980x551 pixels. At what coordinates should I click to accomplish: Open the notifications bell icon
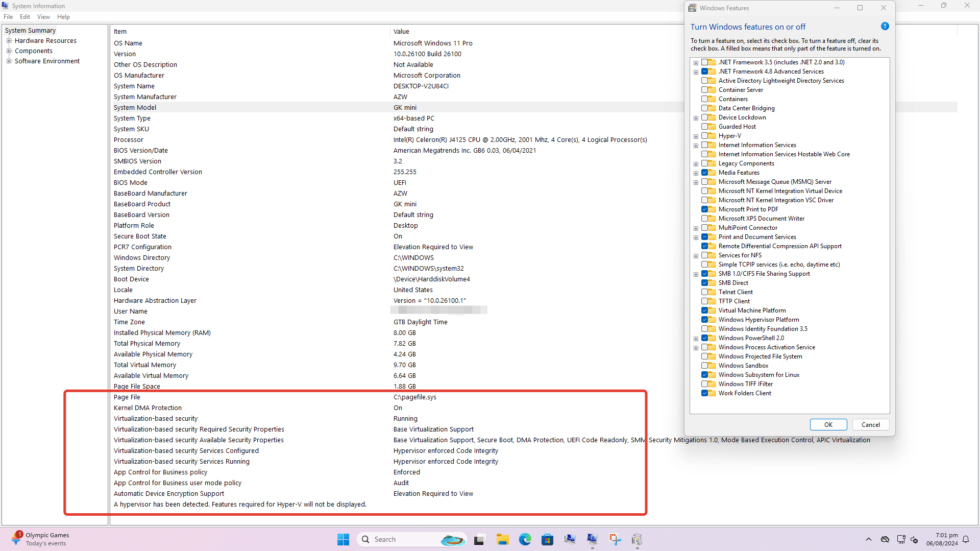[966, 539]
